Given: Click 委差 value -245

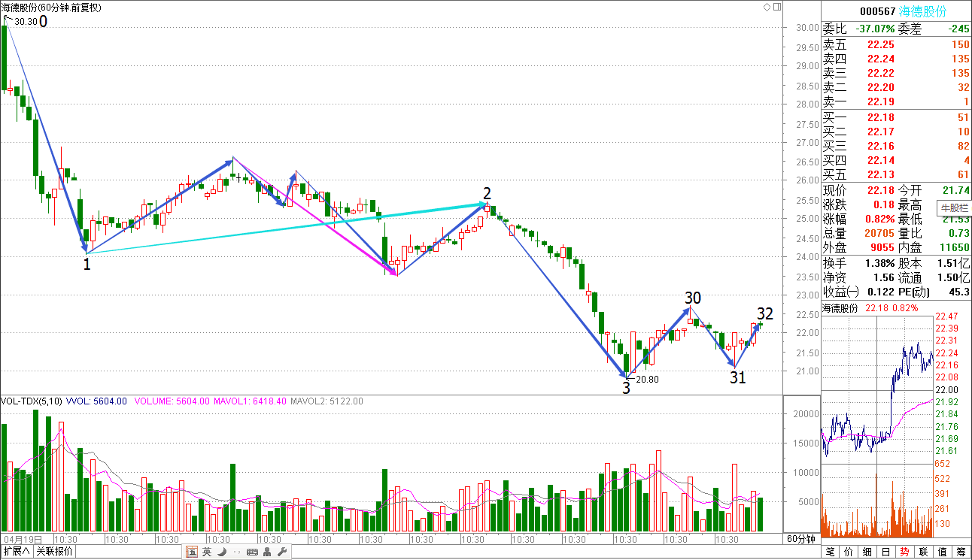Looking at the screenshot, I should tap(959, 29).
